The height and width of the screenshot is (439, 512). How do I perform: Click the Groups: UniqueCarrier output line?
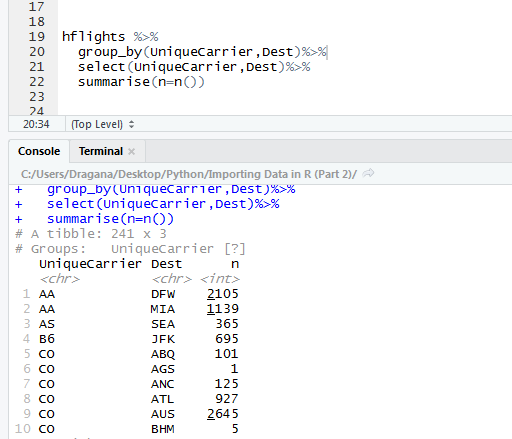click(x=130, y=249)
